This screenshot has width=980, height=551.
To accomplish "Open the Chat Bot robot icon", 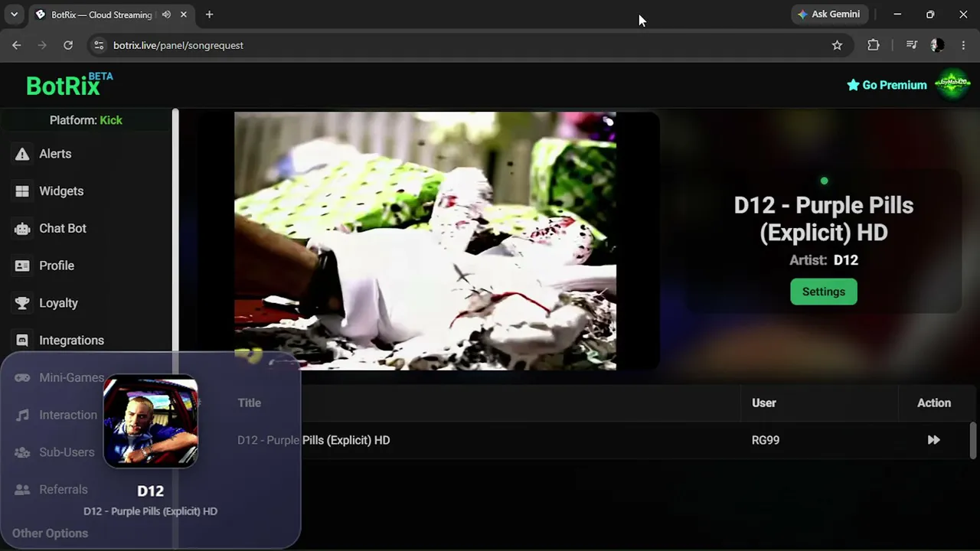I will click(x=22, y=229).
